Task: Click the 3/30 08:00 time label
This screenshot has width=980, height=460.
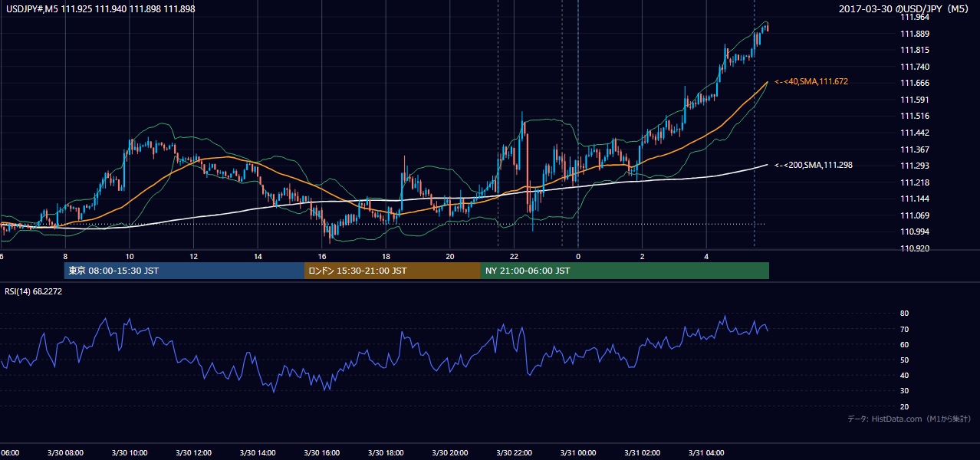Action: coord(65,453)
